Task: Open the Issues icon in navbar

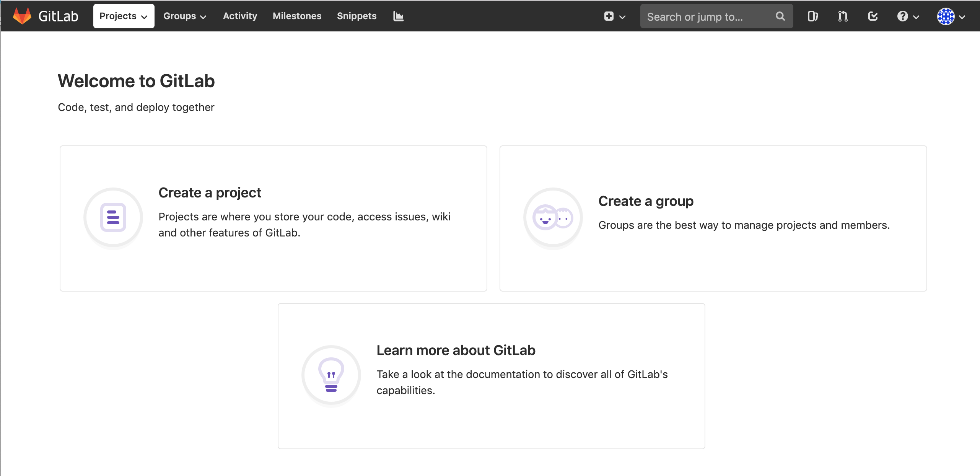Action: [x=812, y=16]
